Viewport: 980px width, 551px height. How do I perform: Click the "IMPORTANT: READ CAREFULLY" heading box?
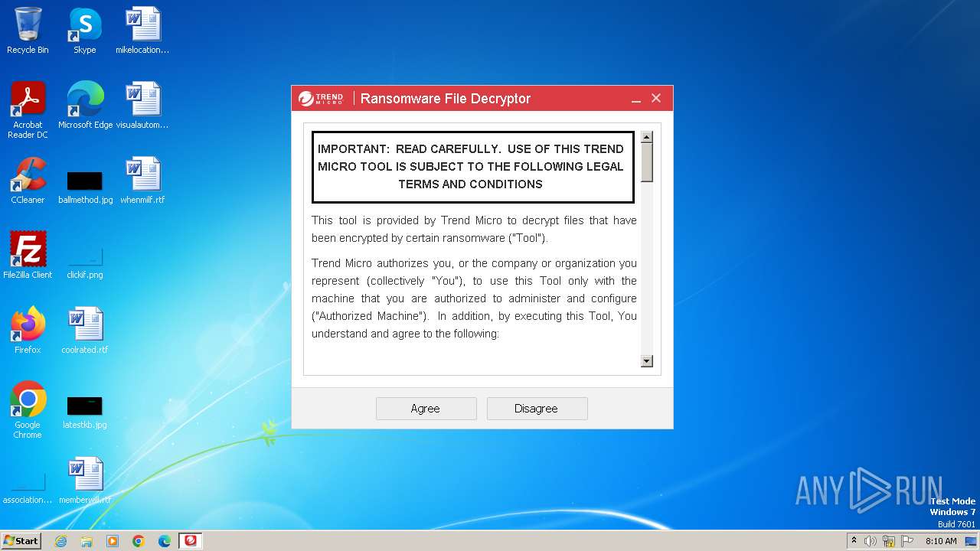473,167
